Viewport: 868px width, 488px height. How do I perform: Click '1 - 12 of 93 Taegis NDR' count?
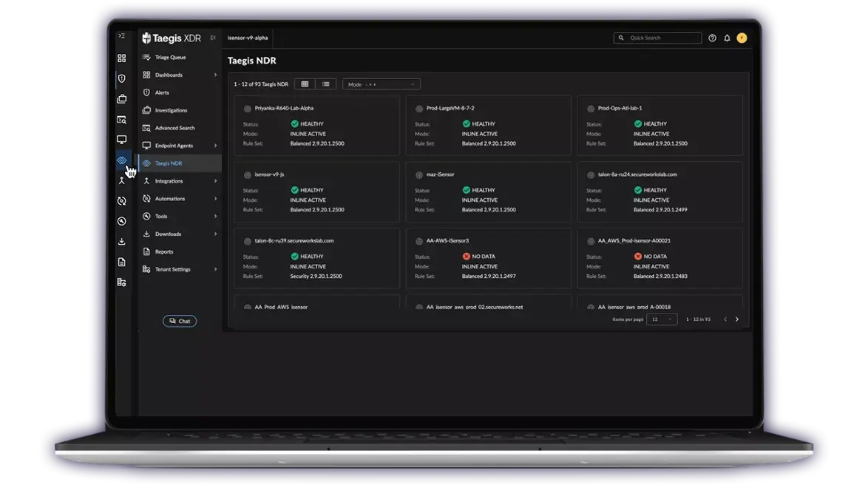click(261, 84)
